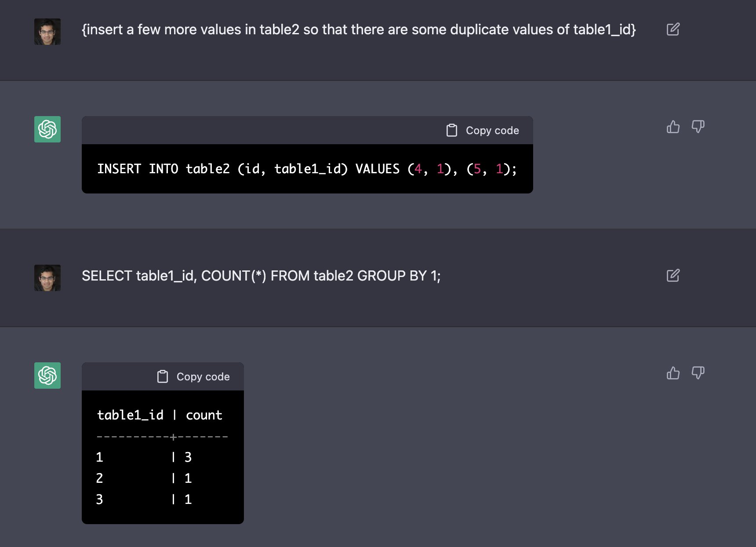This screenshot has height=547, width=756.
Task: Click ChatGPT logo next to INSERT code block
Action: [x=47, y=129]
